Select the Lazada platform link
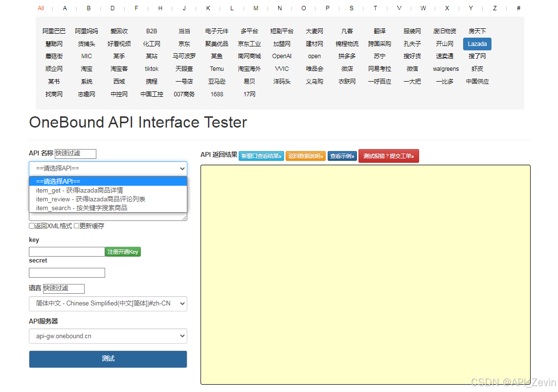Viewport: 558px width, 392px height. (x=477, y=44)
